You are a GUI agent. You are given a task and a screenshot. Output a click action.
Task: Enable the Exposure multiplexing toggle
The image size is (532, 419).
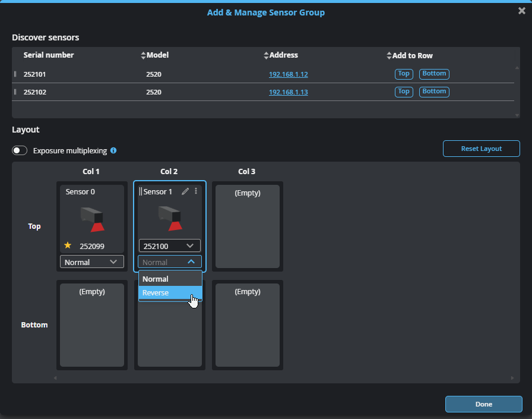(x=20, y=150)
